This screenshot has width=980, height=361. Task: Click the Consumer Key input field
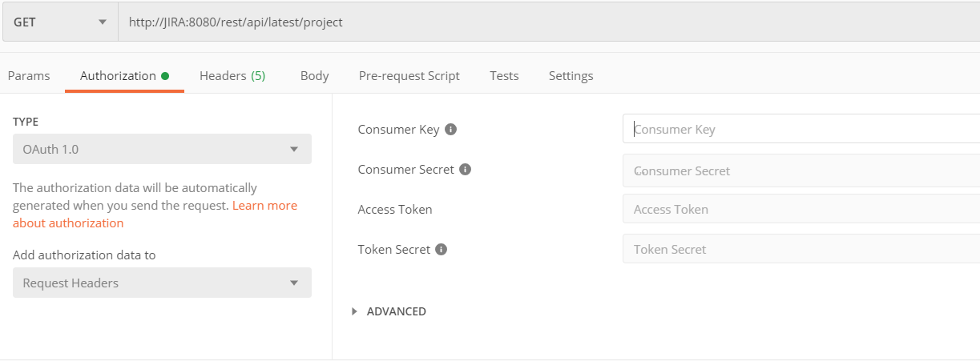[x=801, y=129]
